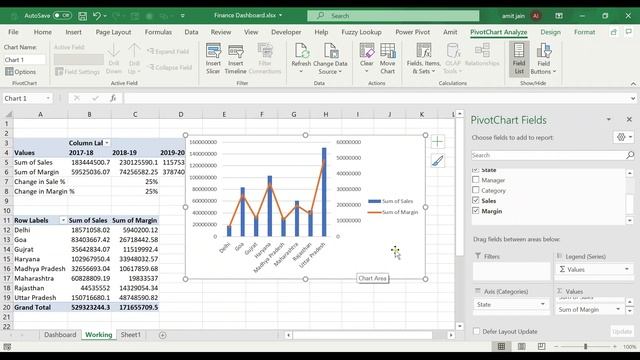Switch to Page Break Preview view
The width and height of the screenshot is (640, 360).
click(x=541, y=347)
